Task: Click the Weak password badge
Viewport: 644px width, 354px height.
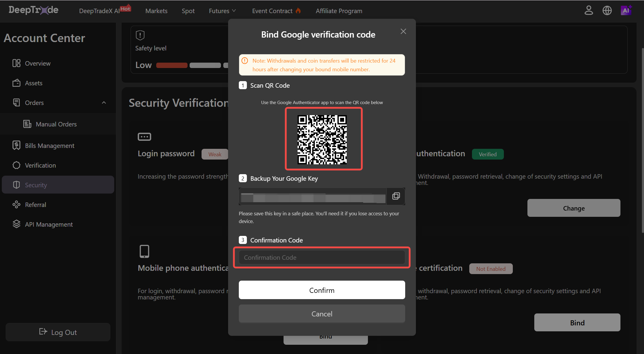Action: tap(215, 154)
